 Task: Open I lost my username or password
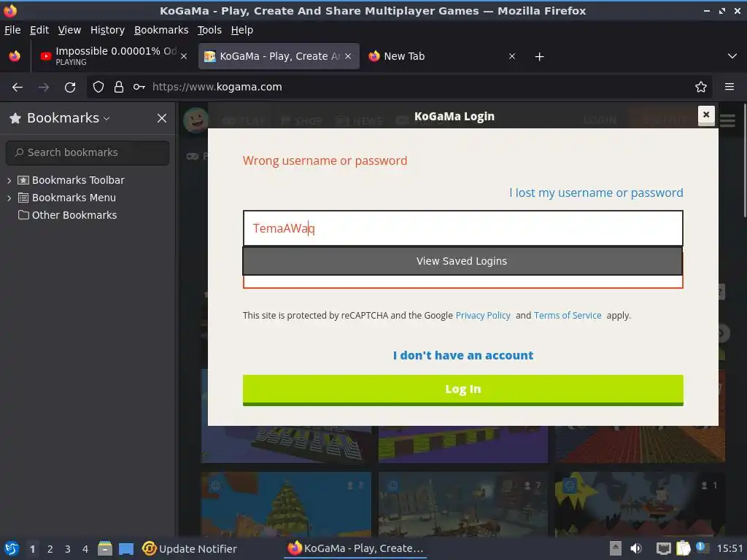click(x=596, y=192)
